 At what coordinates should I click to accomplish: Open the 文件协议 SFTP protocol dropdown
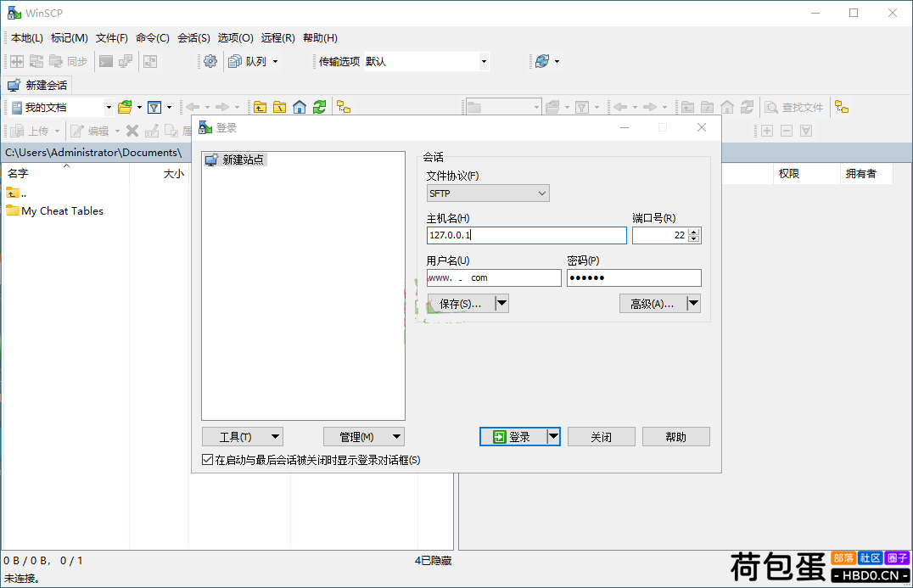click(488, 193)
